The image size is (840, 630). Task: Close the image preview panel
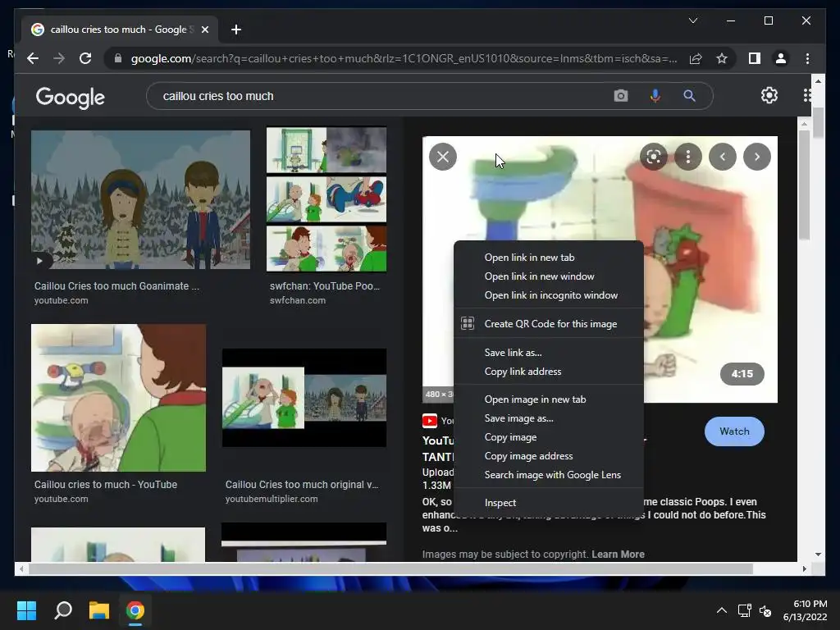tap(442, 157)
